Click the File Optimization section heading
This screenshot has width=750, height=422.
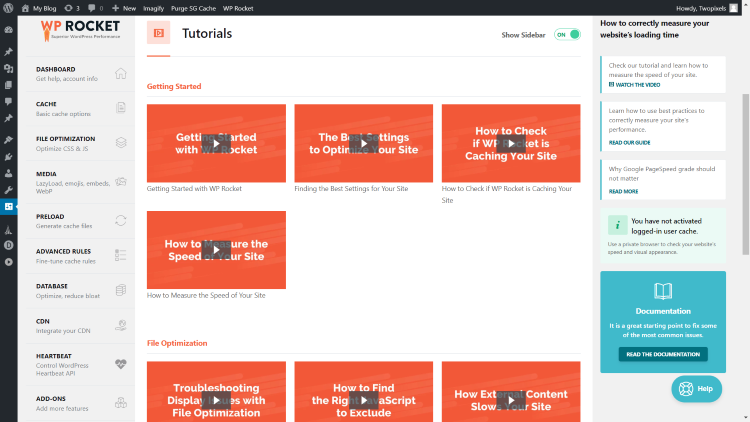tap(177, 343)
